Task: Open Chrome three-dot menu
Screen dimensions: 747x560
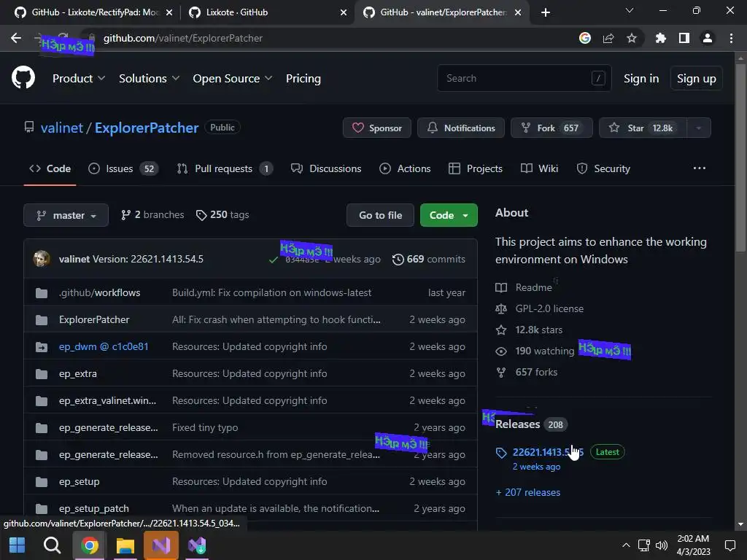Action: pyautogui.click(x=731, y=38)
